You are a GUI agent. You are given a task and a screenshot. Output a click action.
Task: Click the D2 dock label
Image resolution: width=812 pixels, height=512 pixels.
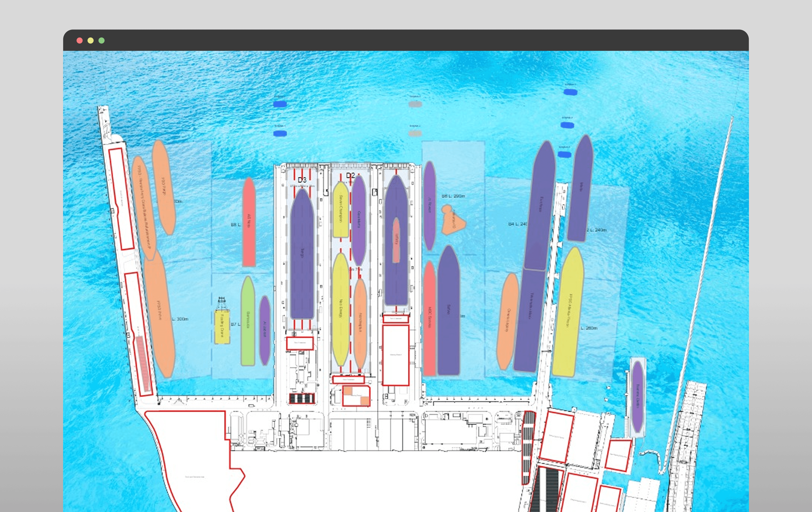(350, 175)
